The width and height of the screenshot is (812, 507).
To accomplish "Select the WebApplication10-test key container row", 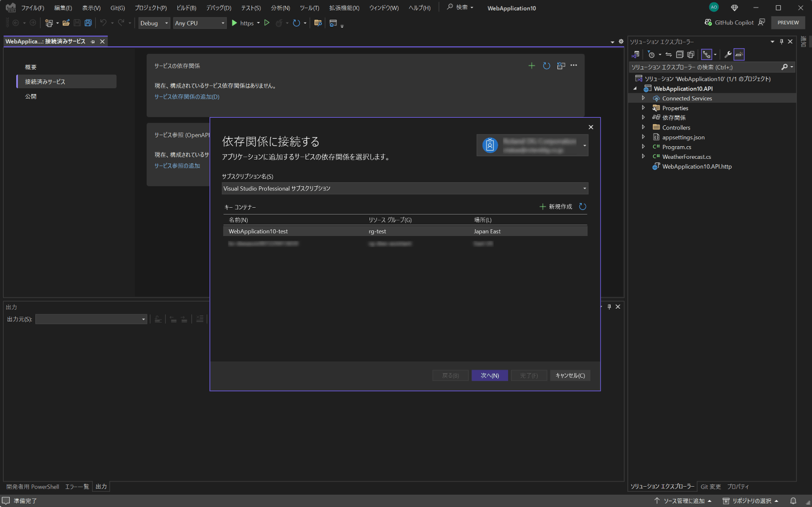I will [x=405, y=231].
